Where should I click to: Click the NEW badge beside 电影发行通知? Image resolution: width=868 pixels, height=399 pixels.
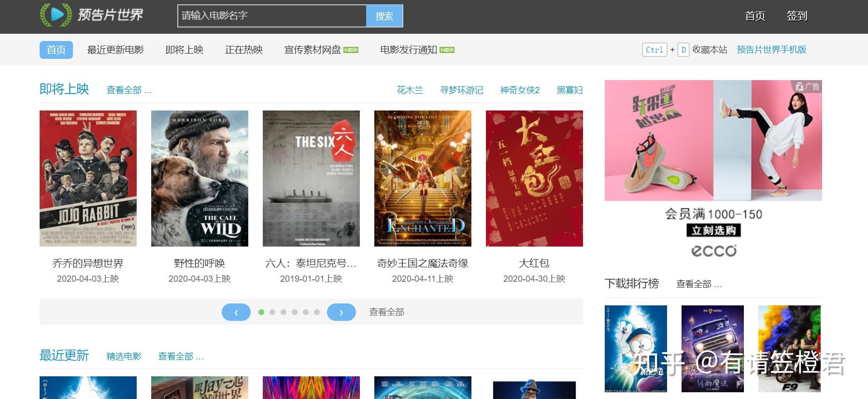click(x=447, y=50)
